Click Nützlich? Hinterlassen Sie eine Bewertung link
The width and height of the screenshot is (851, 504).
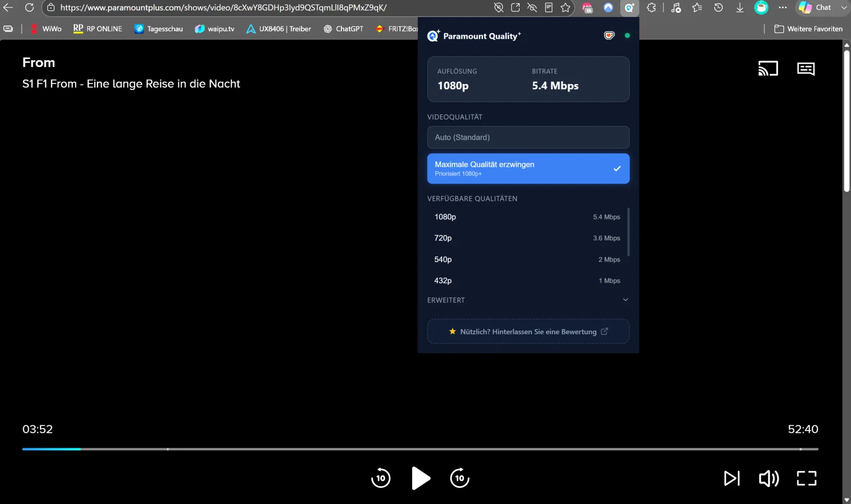tap(528, 331)
